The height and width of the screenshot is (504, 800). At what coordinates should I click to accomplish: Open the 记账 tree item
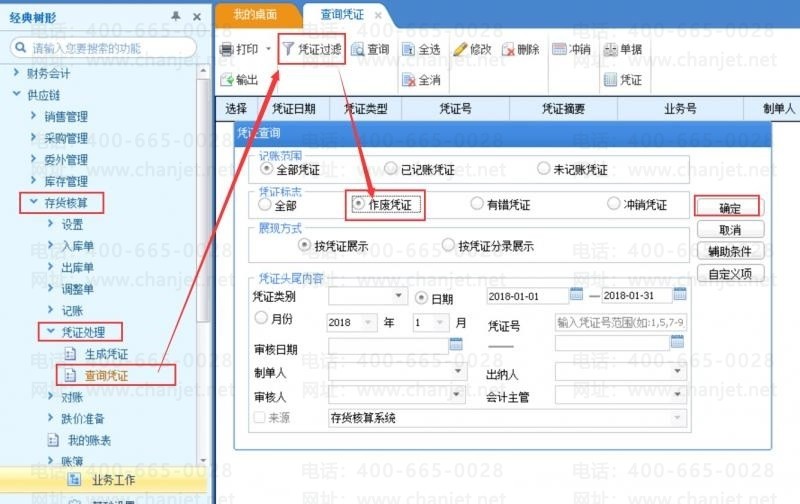(x=72, y=311)
